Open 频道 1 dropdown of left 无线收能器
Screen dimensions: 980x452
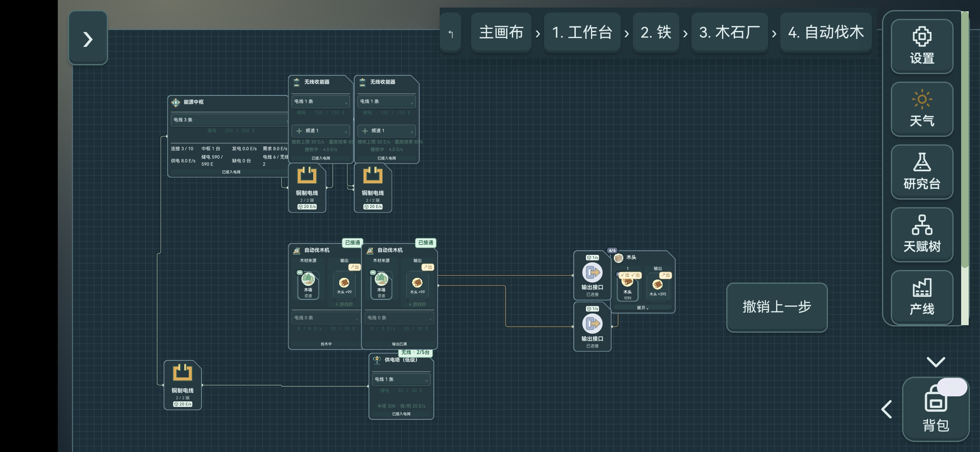pos(320,131)
